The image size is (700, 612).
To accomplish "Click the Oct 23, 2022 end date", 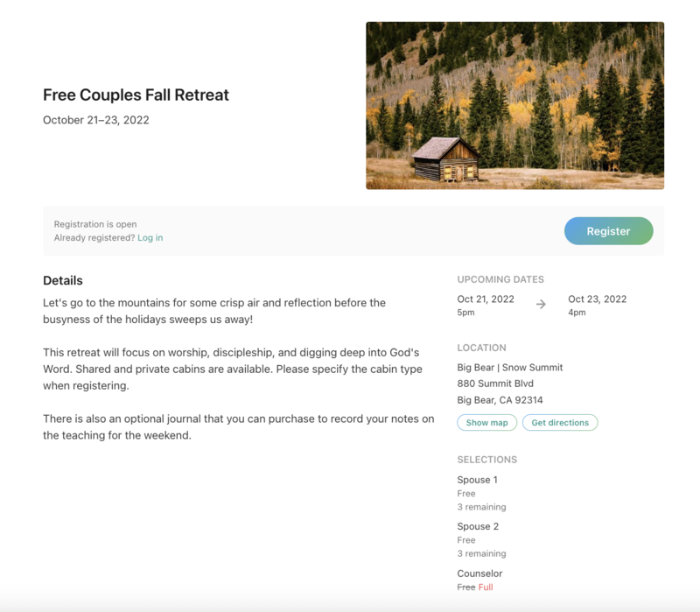I will pyautogui.click(x=597, y=299).
